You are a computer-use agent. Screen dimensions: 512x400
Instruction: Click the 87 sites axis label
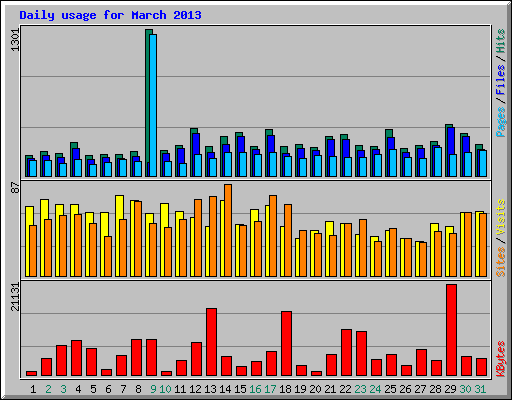click(x=15, y=188)
